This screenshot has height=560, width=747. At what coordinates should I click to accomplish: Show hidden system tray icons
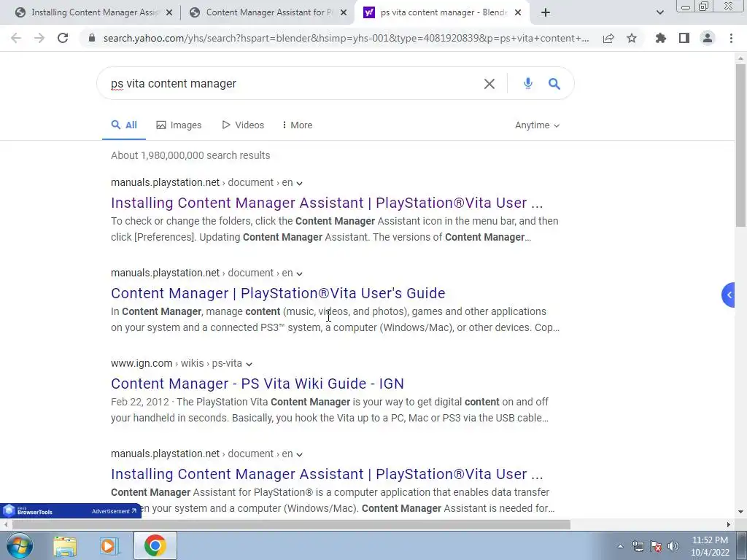pos(620,546)
